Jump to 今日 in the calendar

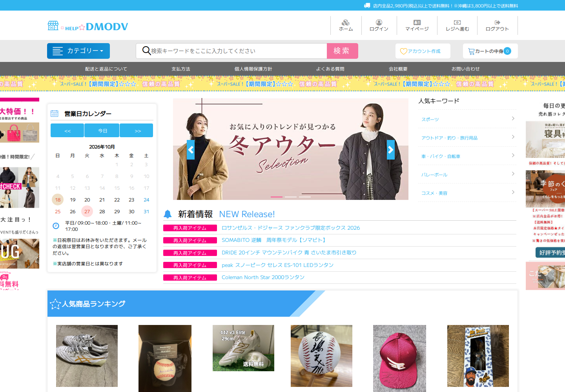tap(102, 131)
